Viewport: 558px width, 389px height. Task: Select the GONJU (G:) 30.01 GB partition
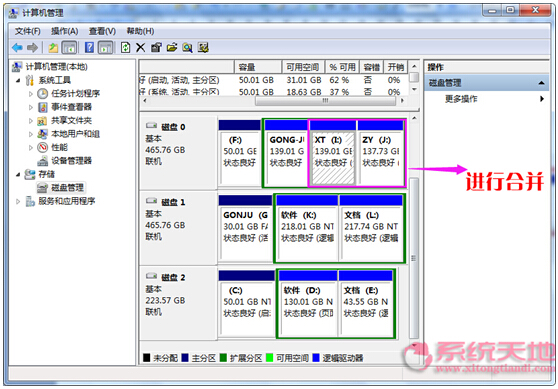pyautogui.click(x=245, y=227)
